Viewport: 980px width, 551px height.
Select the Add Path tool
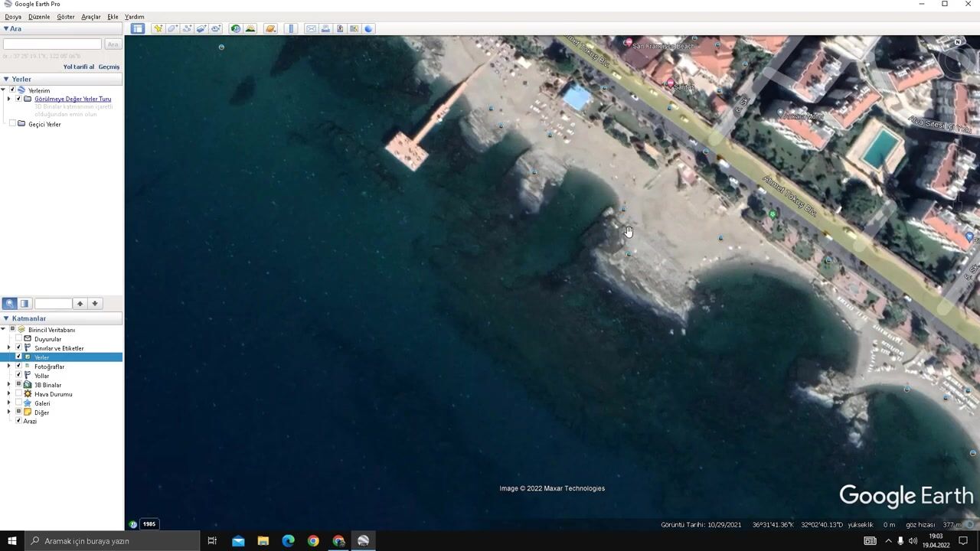pyautogui.click(x=187, y=28)
